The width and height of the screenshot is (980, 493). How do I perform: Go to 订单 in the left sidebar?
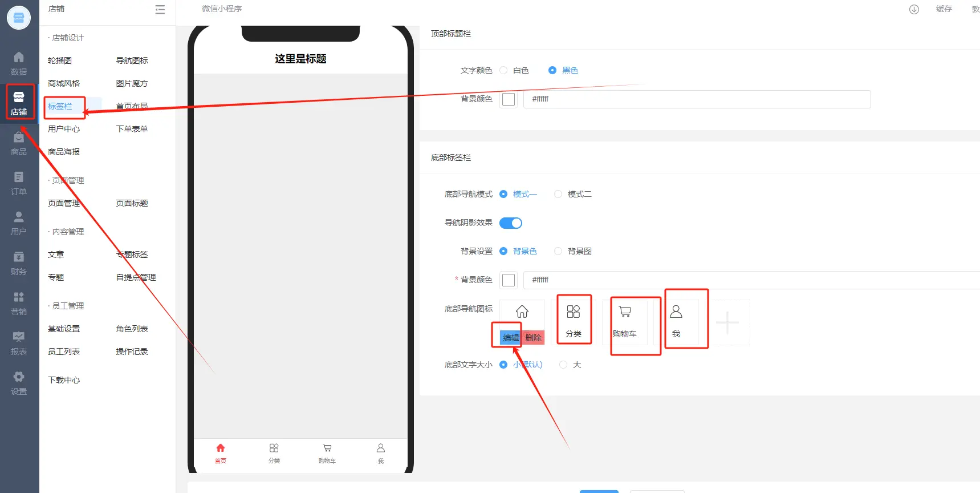tap(19, 183)
